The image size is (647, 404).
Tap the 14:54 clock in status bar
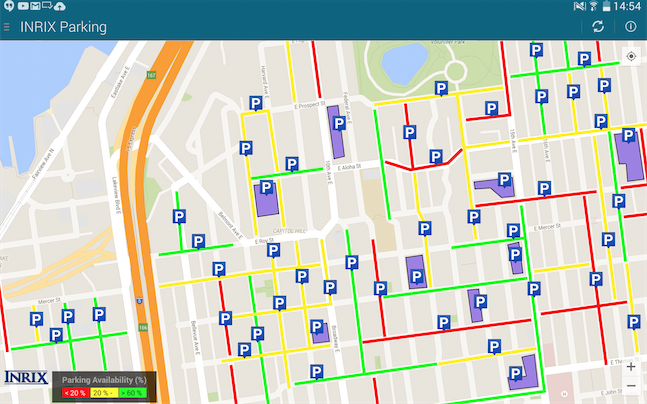pyautogui.click(x=627, y=6)
